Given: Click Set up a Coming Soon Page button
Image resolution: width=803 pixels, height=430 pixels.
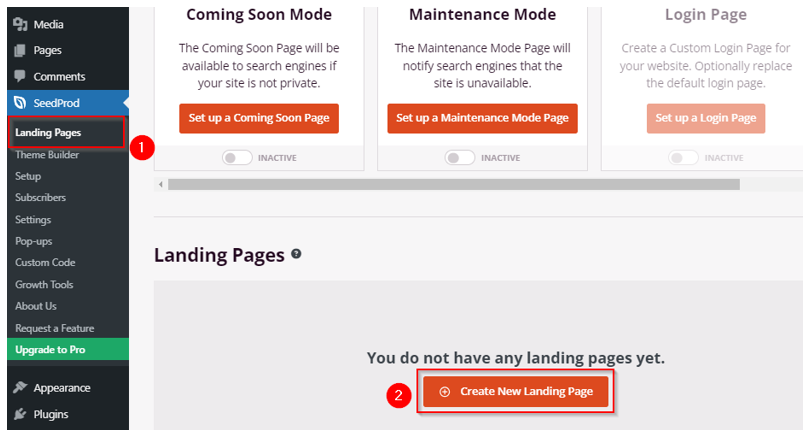Looking at the screenshot, I should pos(259,118).
